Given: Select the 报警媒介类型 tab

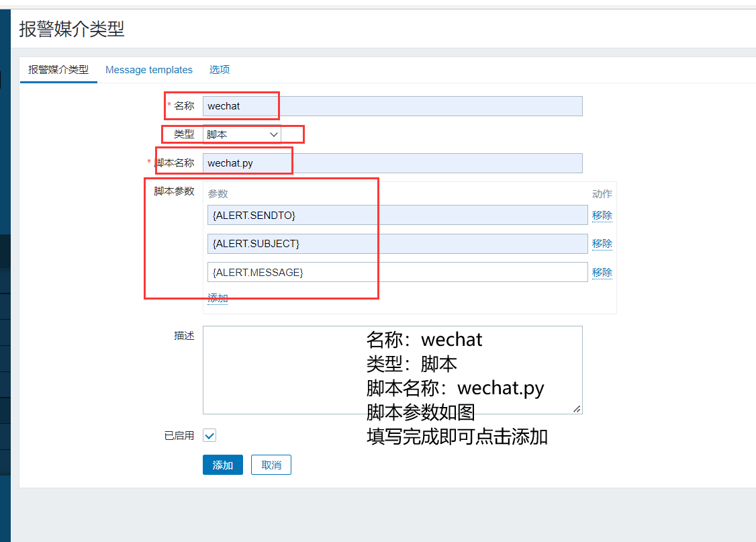Looking at the screenshot, I should (x=58, y=70).
